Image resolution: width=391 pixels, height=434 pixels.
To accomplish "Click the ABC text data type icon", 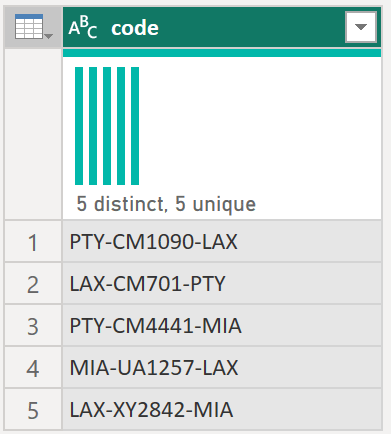I will click(83, 28).
